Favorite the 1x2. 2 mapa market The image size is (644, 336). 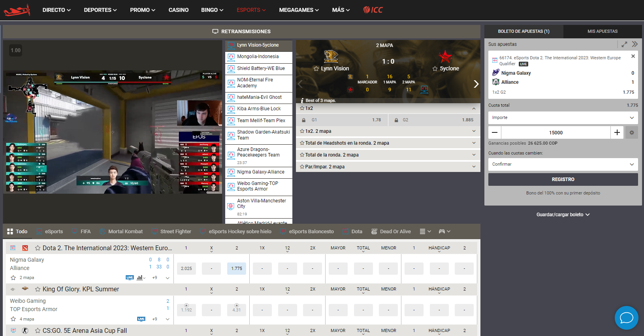[x=302, y=131]
